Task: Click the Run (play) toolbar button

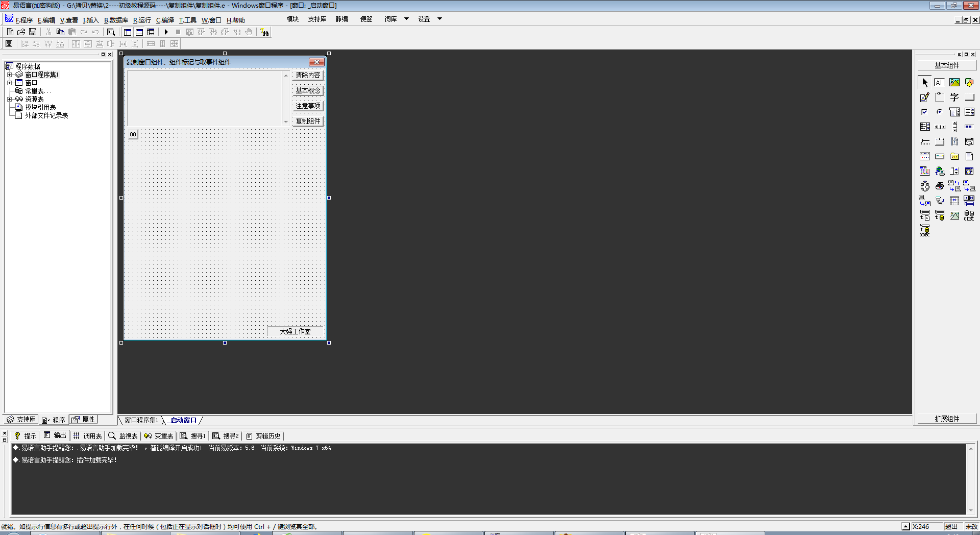Action: pyautogui.click(x=166, y=32)
